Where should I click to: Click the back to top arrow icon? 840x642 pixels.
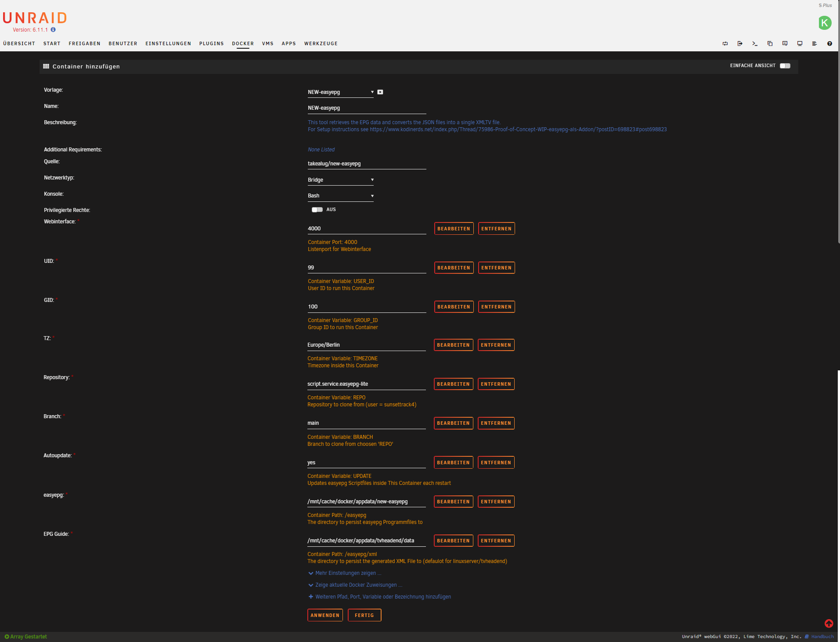click(x=829, y=624)
